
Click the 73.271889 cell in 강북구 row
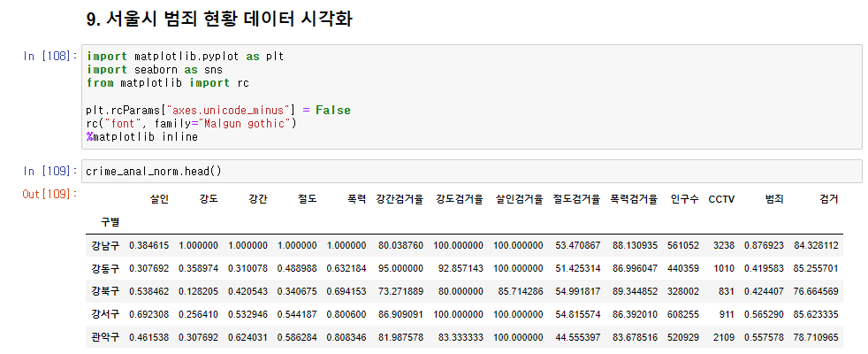400,291
